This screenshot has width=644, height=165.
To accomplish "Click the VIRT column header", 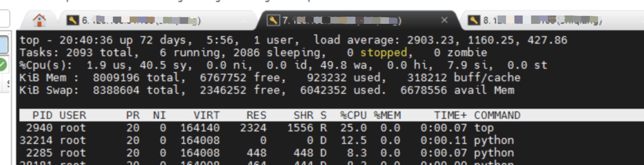I will (x=206, y=115).
